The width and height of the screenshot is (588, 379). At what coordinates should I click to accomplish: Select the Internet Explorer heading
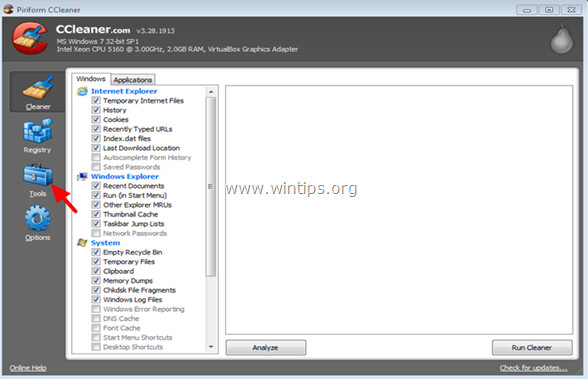(124, 91)
